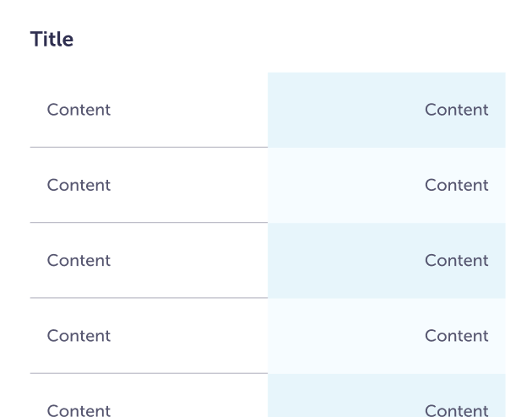
Task: Click the divider line below the third row
Action: click(x=149, y=298)
